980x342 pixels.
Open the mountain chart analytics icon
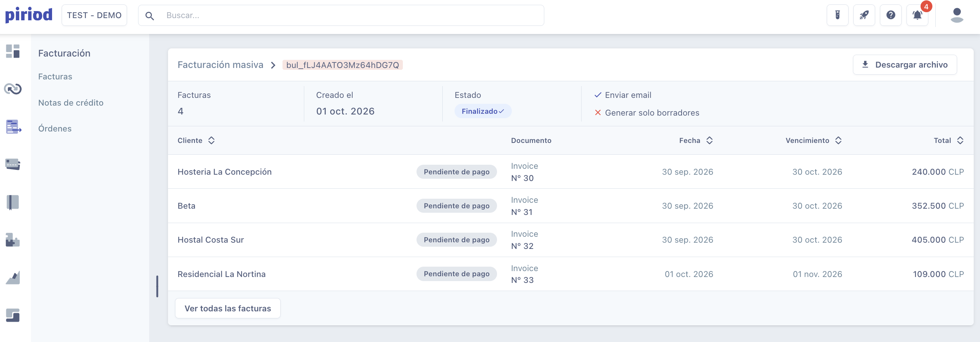pyautogui.click(x=13, y=278)
